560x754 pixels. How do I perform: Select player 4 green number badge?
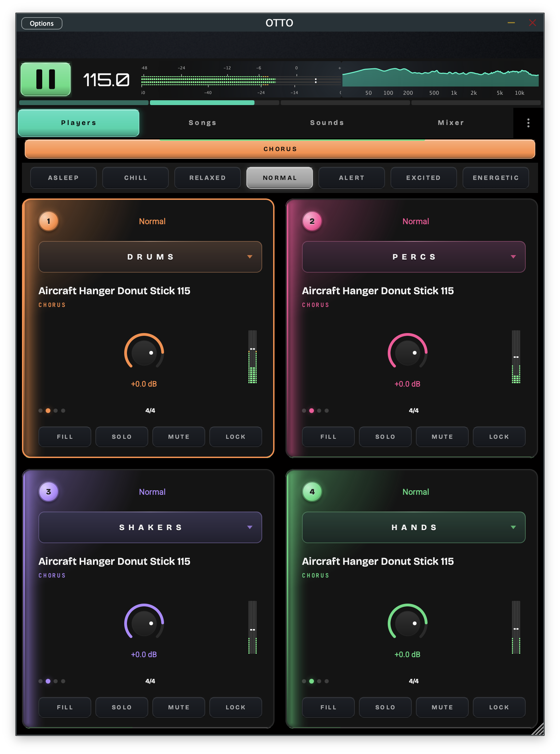312,492
